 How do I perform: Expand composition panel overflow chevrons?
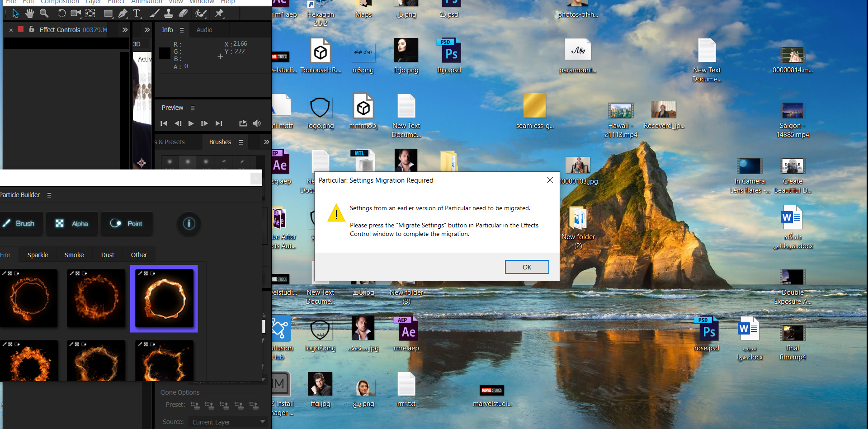[147, 30]
